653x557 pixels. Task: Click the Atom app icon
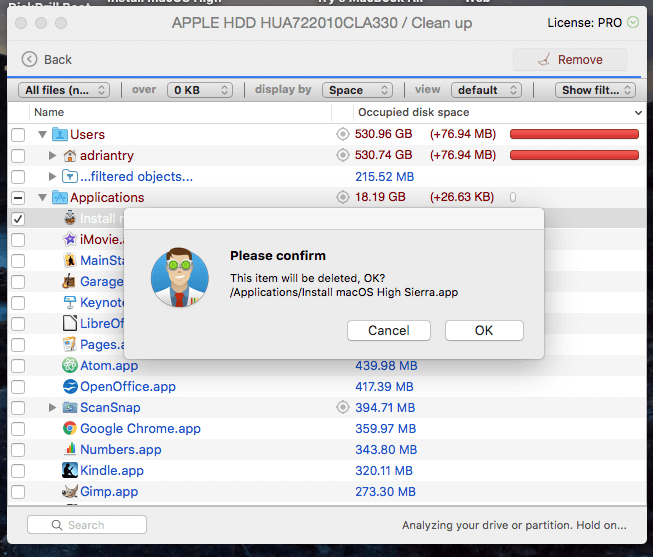click(x=70, y=365)
